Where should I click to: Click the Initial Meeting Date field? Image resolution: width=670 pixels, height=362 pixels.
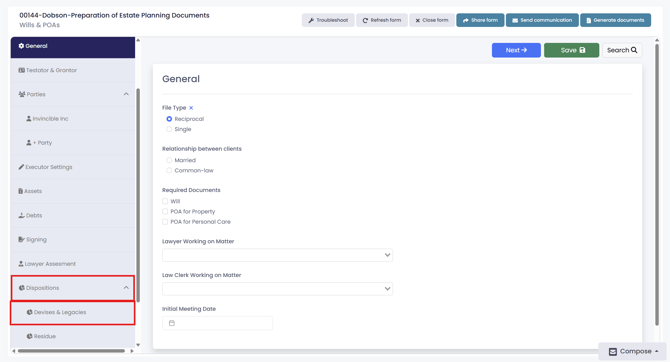point(217,323)
